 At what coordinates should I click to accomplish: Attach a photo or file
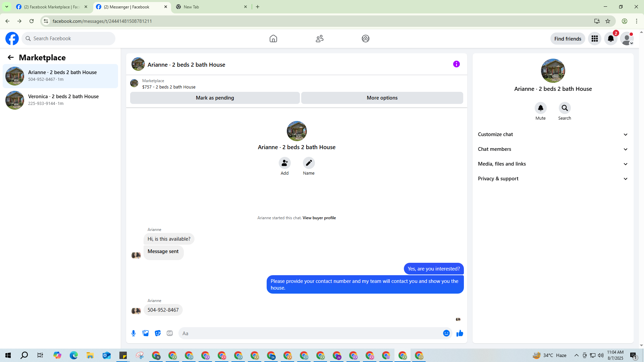(146, 333)
